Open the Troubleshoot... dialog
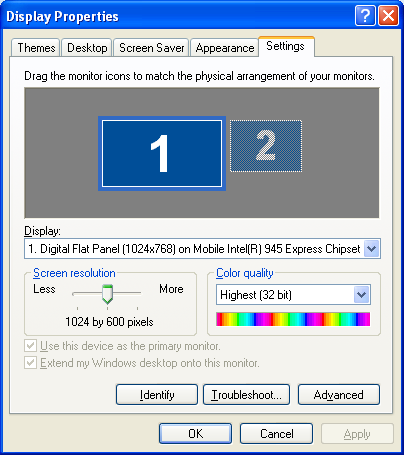This screenshot has width=404, height=455. tap(246, 395)
